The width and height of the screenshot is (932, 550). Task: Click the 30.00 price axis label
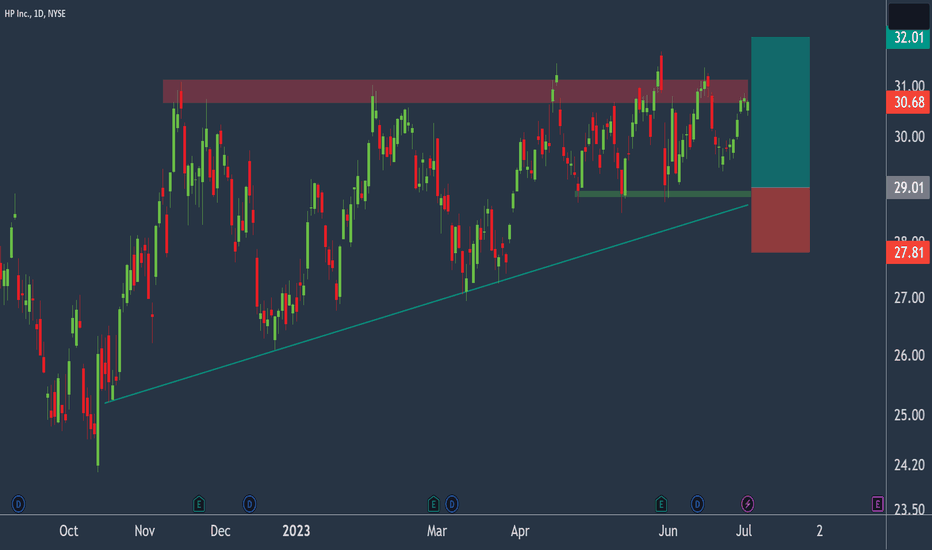[909, 137]
